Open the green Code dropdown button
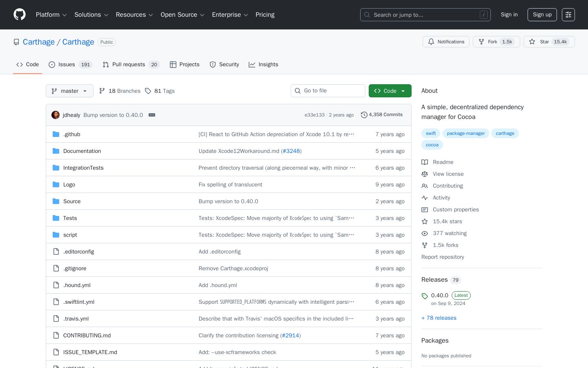This screenshot has width=588, height=368. click(x=390, y=91)
